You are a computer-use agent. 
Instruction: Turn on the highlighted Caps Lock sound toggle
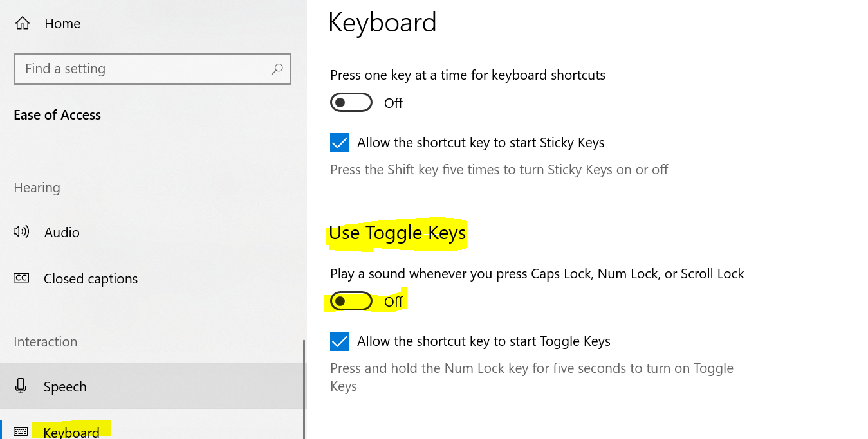(x=350, y=300)
